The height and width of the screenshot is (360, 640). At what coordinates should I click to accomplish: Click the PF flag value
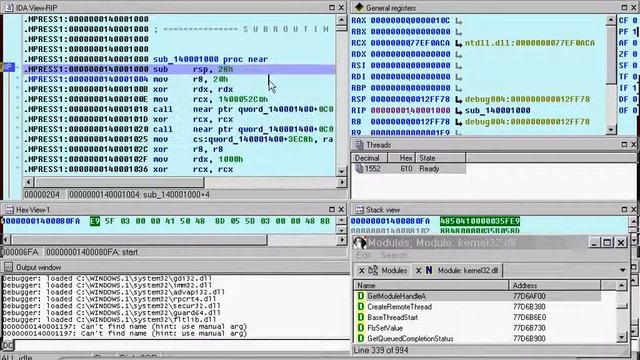(635, 31)
